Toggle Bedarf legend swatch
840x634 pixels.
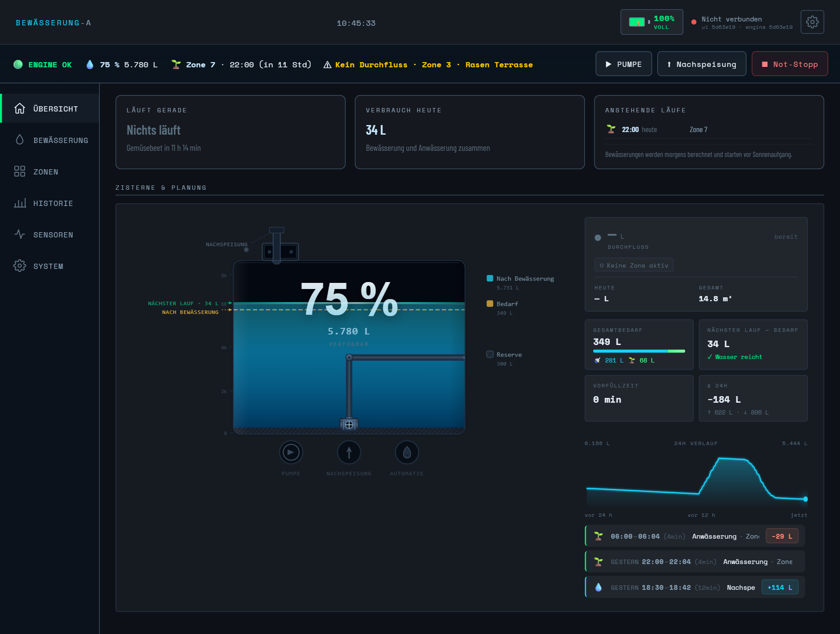click(490, 304)
